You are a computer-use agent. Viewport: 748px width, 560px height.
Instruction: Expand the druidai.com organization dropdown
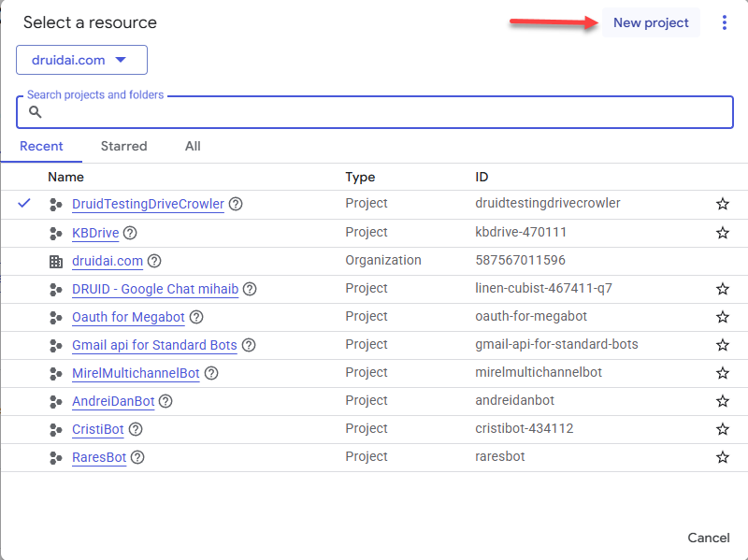tap(81, 60)
